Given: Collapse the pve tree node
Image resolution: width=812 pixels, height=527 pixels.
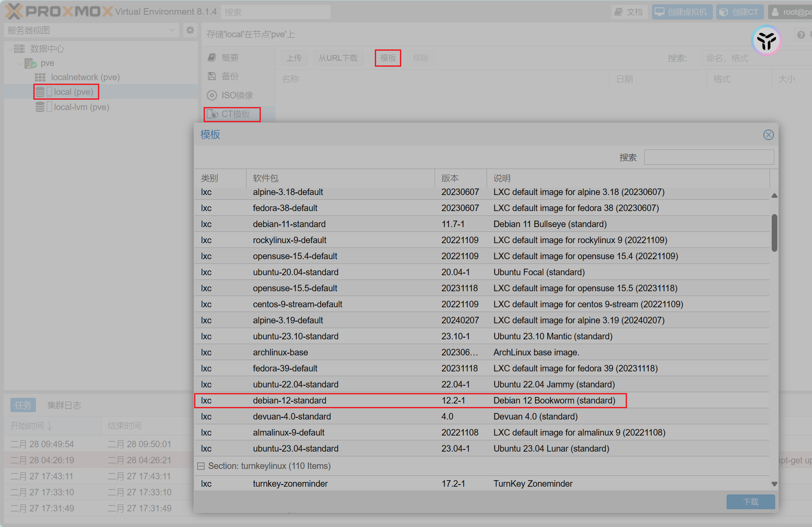Looking at the screenshot, I should click(20, 63).
